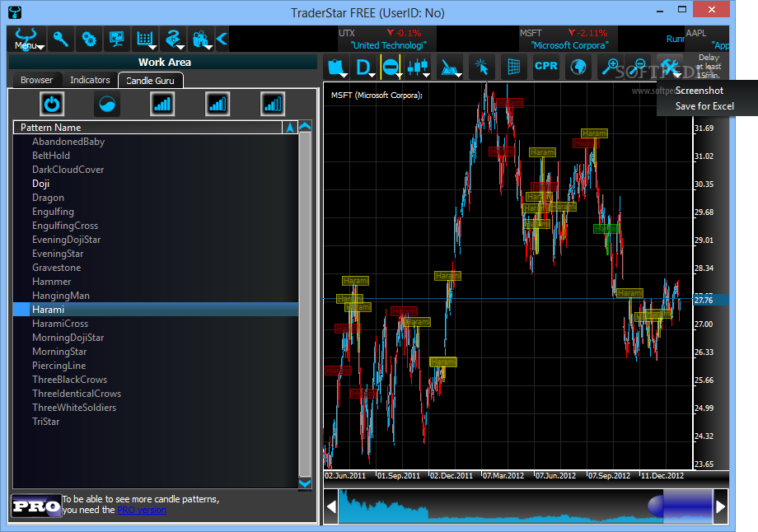Open the highlighted minus-circle dropdown
This screenshot has height=532, width=758.
coord(391,67)
